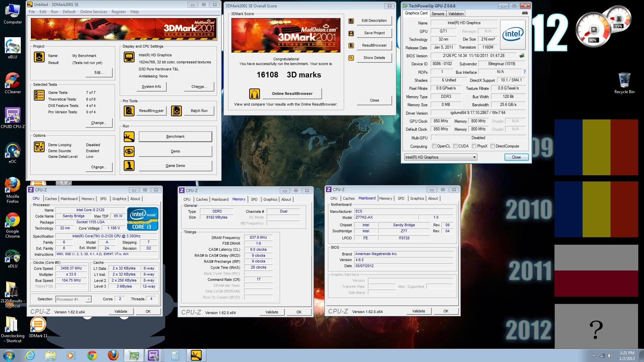Image resolution: width=644 pixels, height=362 pixels.
Task: Show hidden tray icons arrow
Action: [594, 356]
